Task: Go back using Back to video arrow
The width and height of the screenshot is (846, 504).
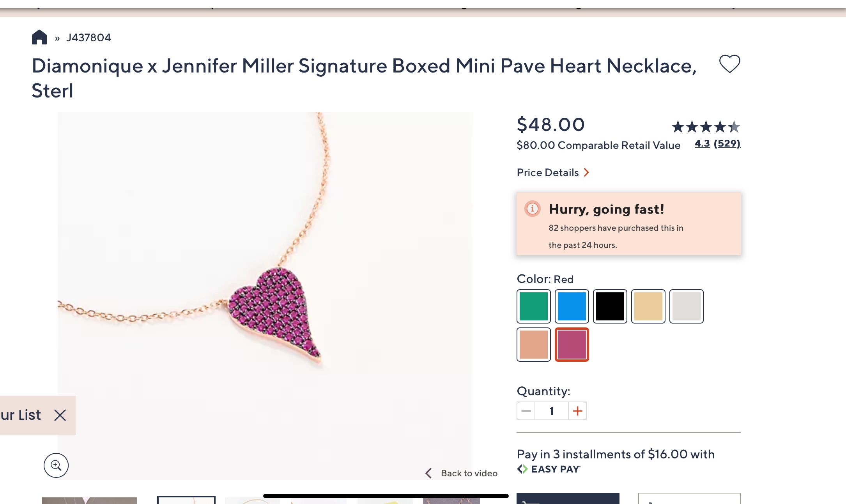Action: point(429,473)
